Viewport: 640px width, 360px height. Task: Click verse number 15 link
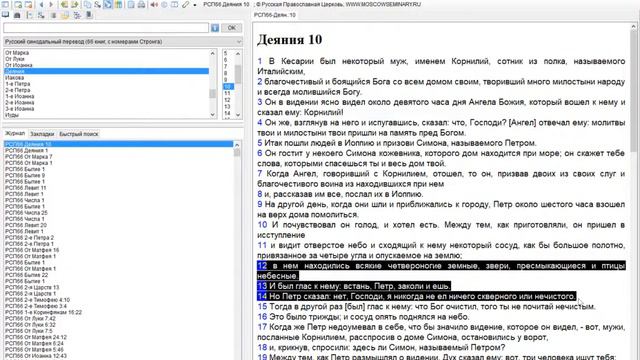coord(262,307)
